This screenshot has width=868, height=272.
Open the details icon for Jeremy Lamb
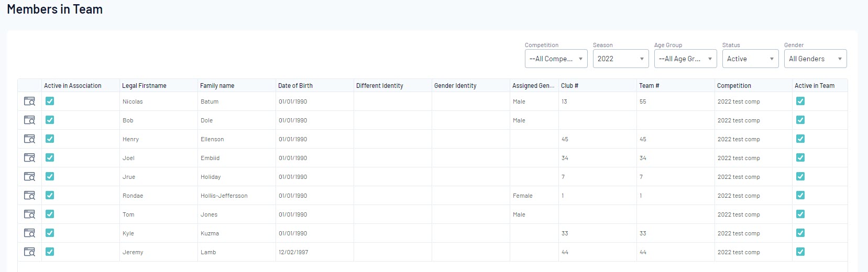29,252
